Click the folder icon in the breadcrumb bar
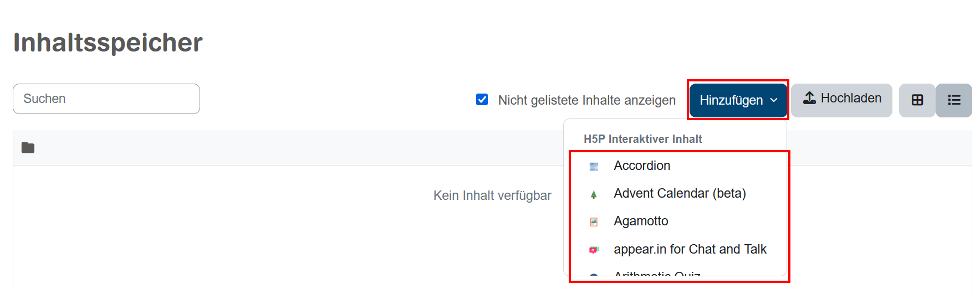This screenshot has height=294, width=980. click(x=28, y=148)
